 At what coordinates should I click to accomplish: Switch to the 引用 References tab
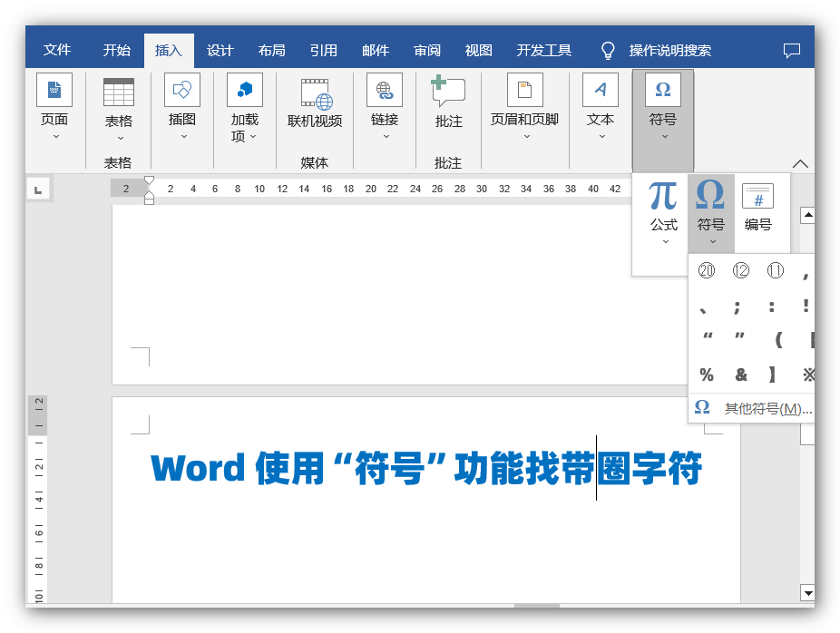tap(324, 51)
